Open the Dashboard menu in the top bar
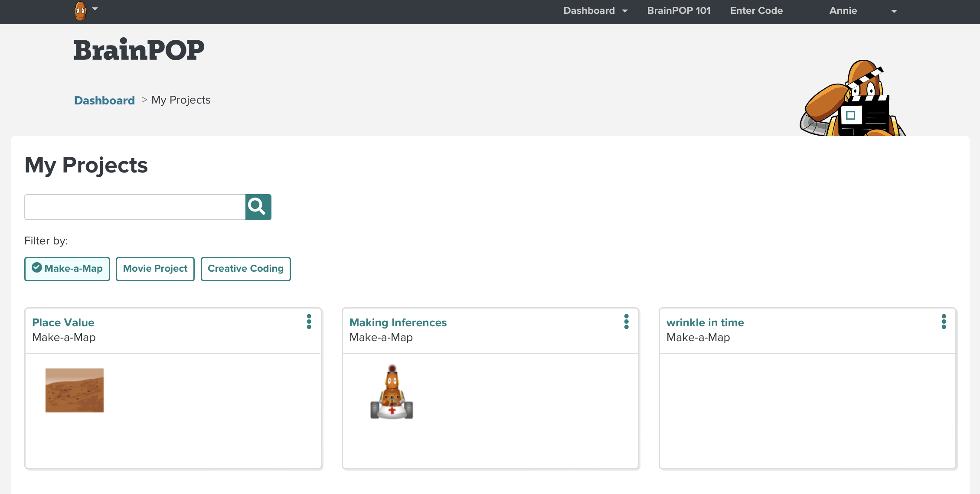This screenshot has width=980, height=494. click(x=588, y=11)
